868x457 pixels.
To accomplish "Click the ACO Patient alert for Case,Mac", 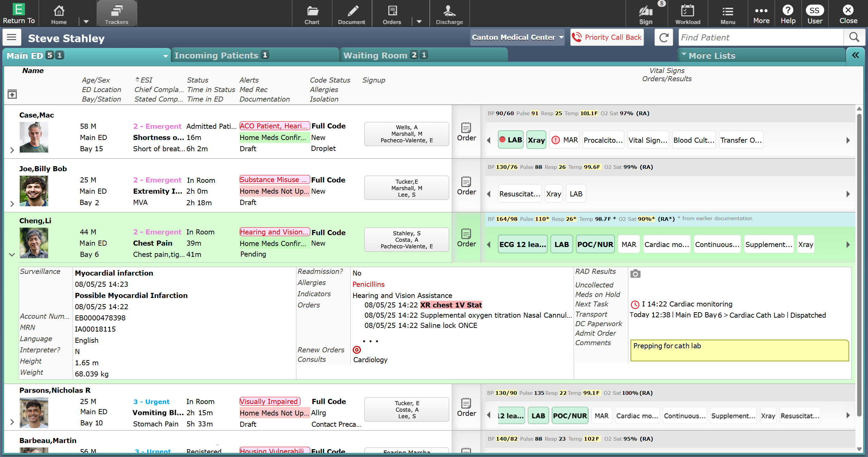I will coord(275,126).
